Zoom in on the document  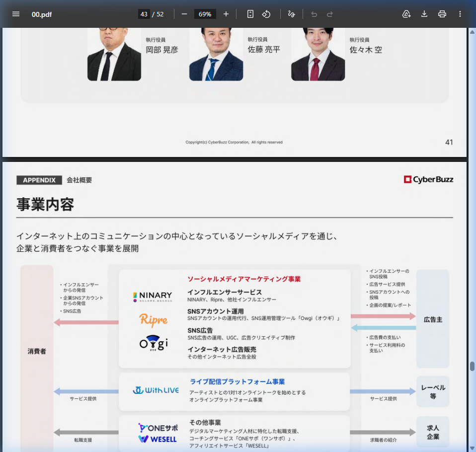tap(226, 14)
